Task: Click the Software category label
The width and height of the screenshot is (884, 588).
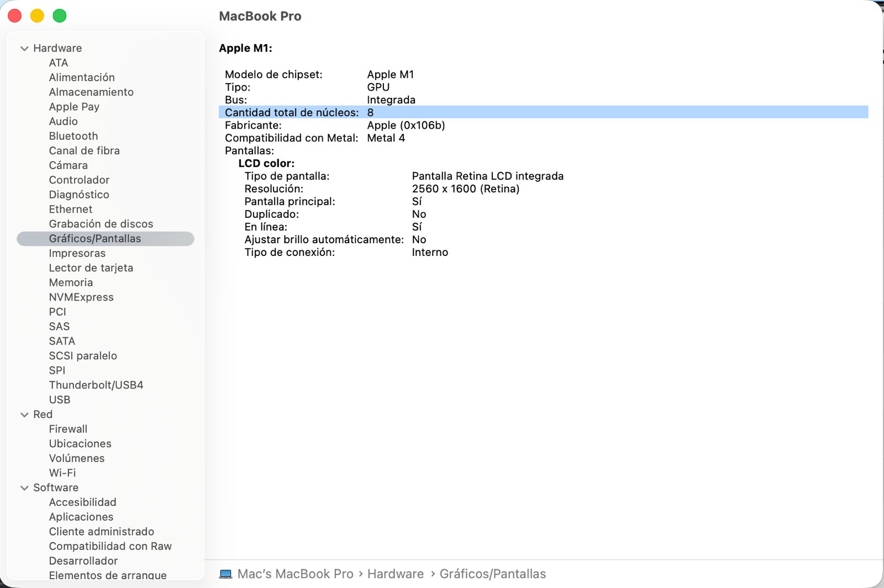Action: pos(56,487)
